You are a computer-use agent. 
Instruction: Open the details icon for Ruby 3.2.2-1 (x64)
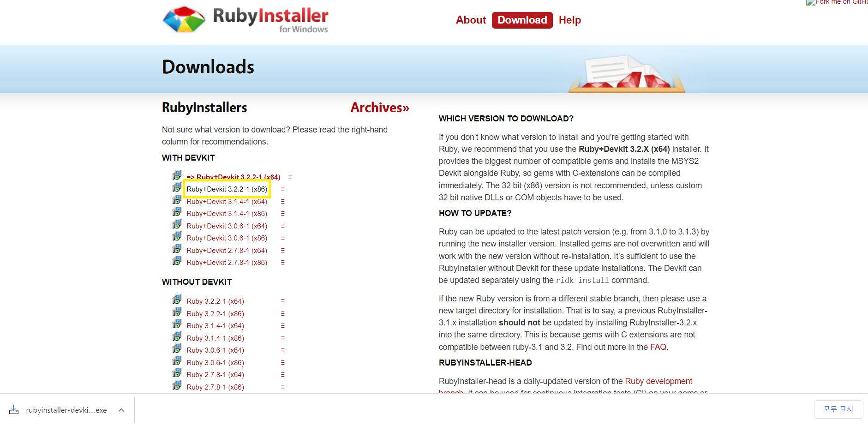pyautogui.click(x=283, y=301)
